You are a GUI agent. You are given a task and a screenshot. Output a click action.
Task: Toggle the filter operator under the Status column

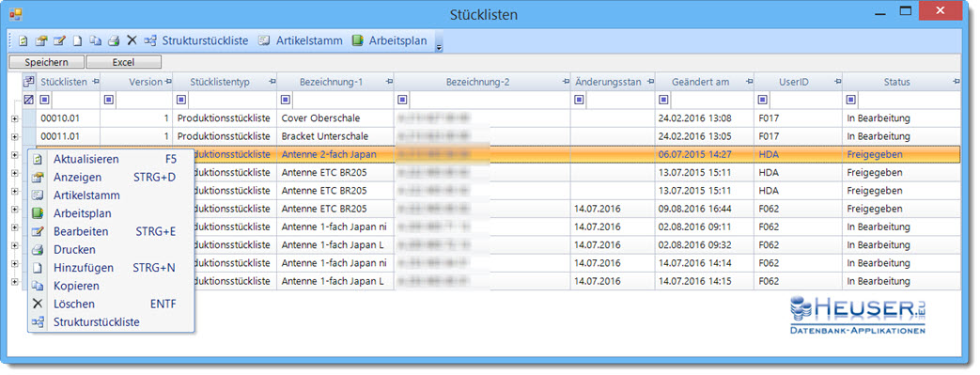[850, 100]
